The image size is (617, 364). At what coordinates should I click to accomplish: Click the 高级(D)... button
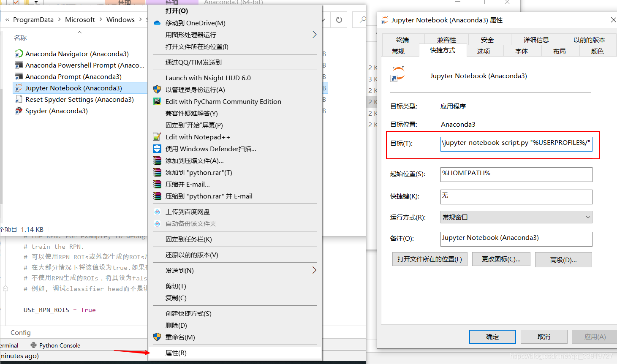563,260
